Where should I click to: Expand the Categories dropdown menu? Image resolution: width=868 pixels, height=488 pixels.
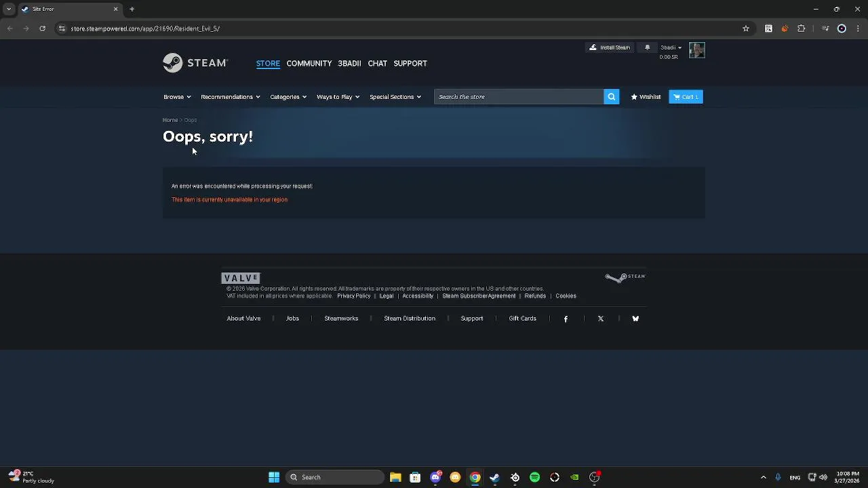click(x=288, y=97)
